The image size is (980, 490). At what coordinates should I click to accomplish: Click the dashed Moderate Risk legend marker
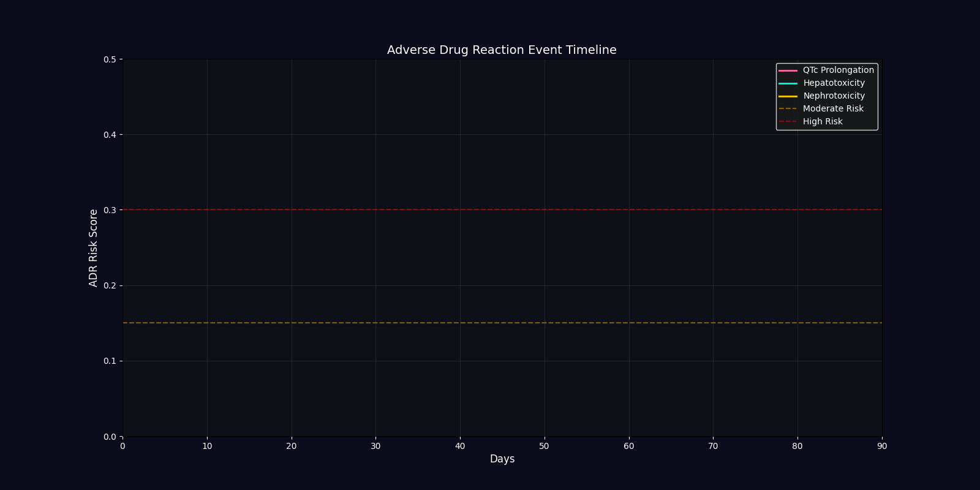788,109
